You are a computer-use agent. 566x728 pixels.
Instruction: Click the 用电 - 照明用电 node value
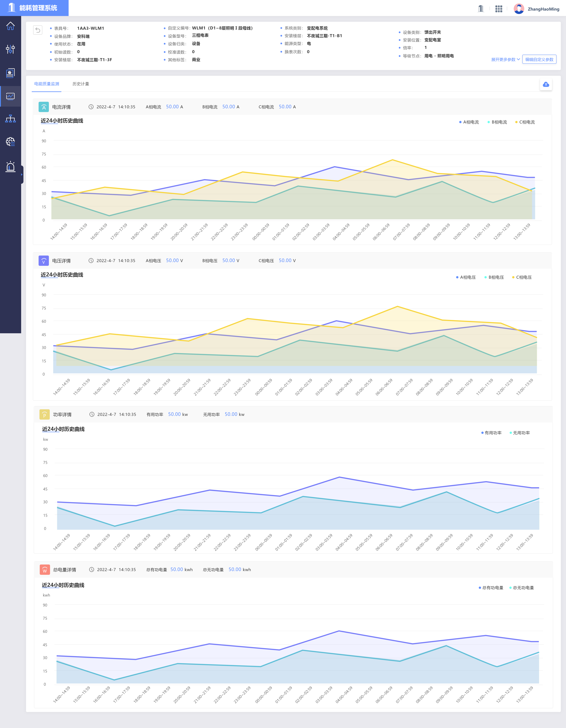point(439,56)
